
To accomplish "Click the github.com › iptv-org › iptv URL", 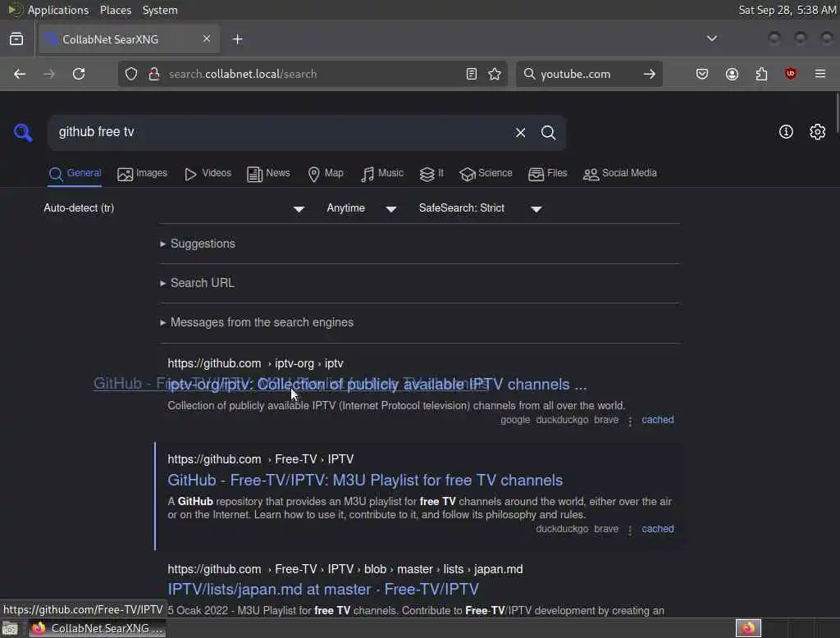I will point(256,363).
